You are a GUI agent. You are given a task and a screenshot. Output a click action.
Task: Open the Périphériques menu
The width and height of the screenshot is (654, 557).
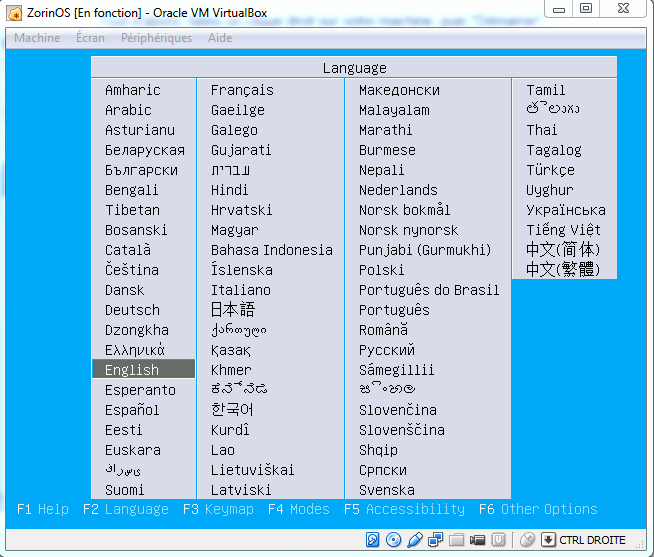tap(156, 38)
